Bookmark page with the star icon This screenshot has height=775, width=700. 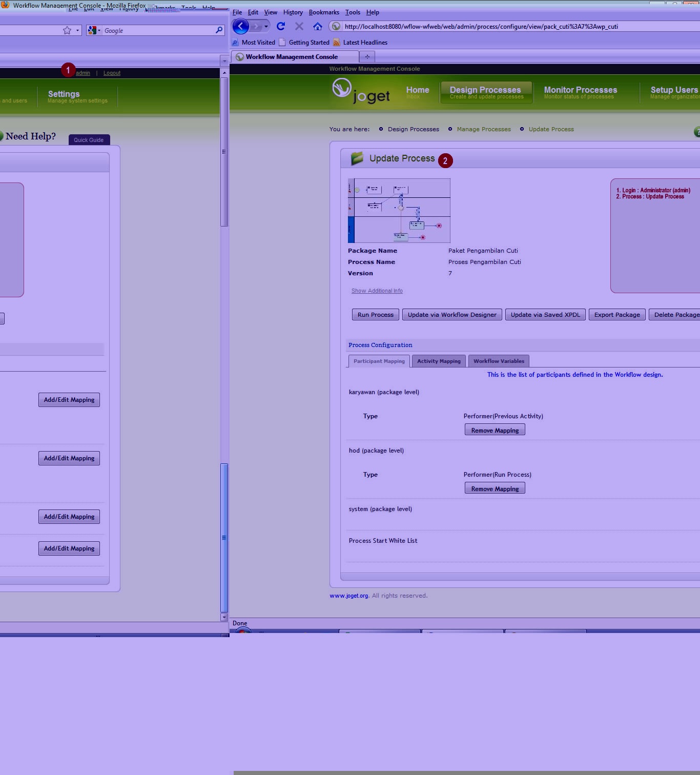coord(67,30)
